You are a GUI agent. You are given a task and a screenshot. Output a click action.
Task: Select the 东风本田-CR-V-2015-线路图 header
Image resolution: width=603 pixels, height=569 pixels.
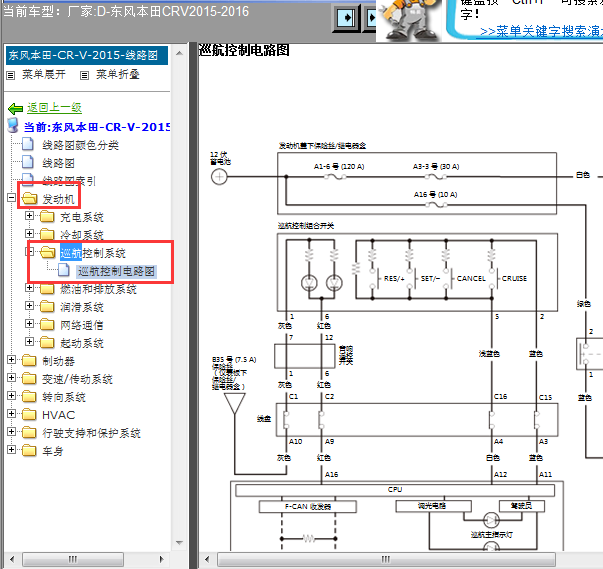tap(87, 55)
